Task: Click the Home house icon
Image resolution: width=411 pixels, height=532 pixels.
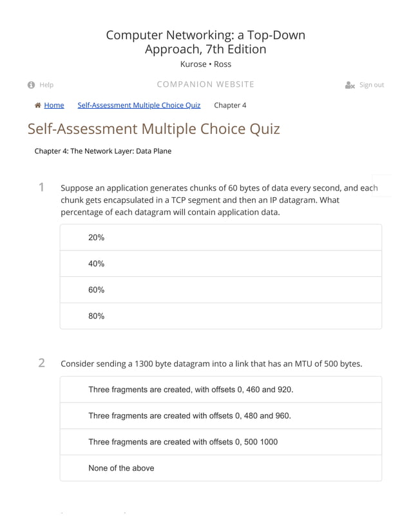Action: pos(37,105)
